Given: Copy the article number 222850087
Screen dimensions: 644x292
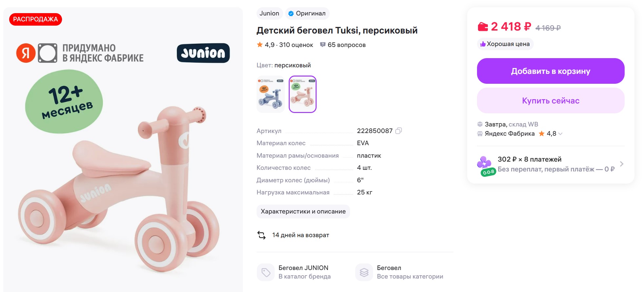Looking at the screenshot, I should (399, 131).
